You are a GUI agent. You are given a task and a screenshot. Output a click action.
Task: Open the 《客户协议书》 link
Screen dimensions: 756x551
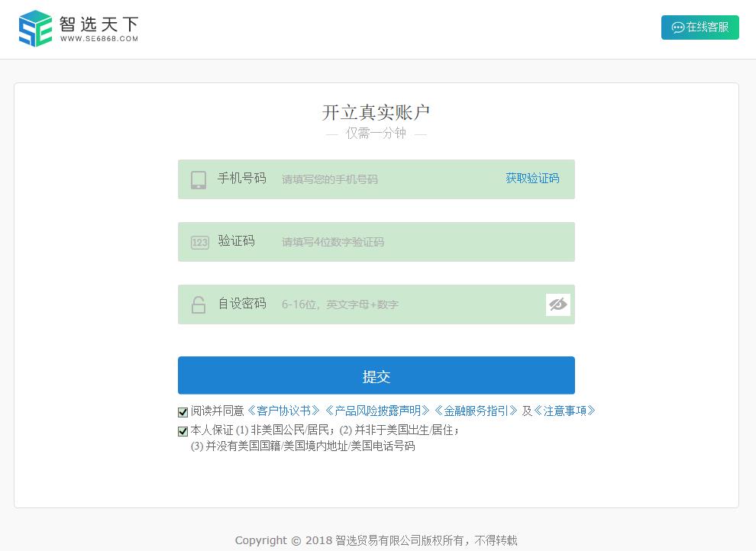point(284,411)
